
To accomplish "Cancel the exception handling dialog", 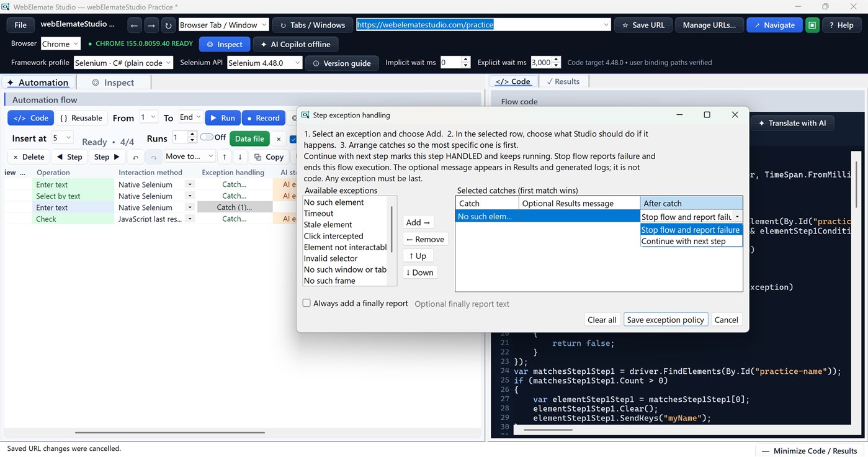I will [x=726, y=320].
